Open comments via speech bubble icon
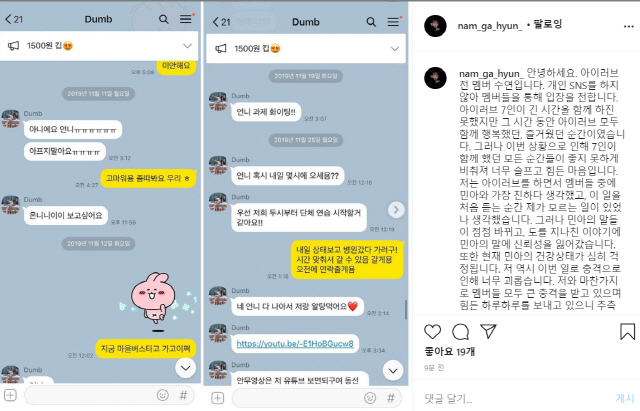The height and width of the screenshot is (411, 640). tap(460, 332)
